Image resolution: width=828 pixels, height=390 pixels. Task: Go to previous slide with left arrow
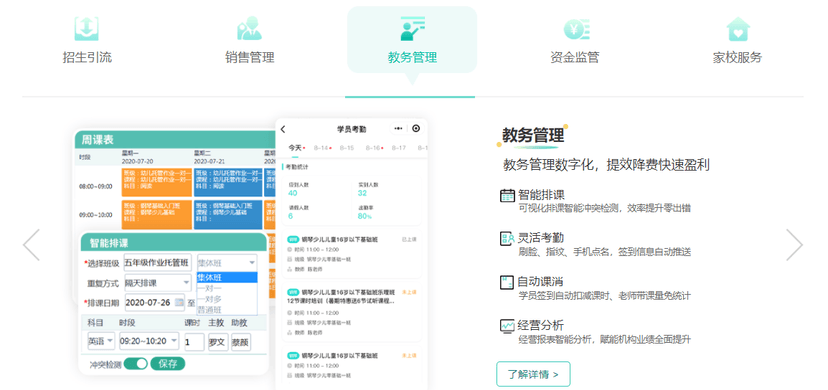[x=31, y=244]
